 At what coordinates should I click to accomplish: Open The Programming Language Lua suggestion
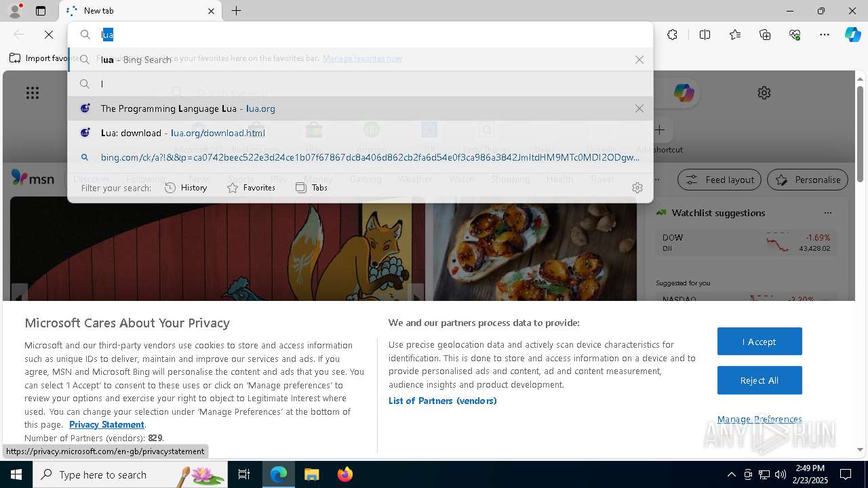click(360, 108)
